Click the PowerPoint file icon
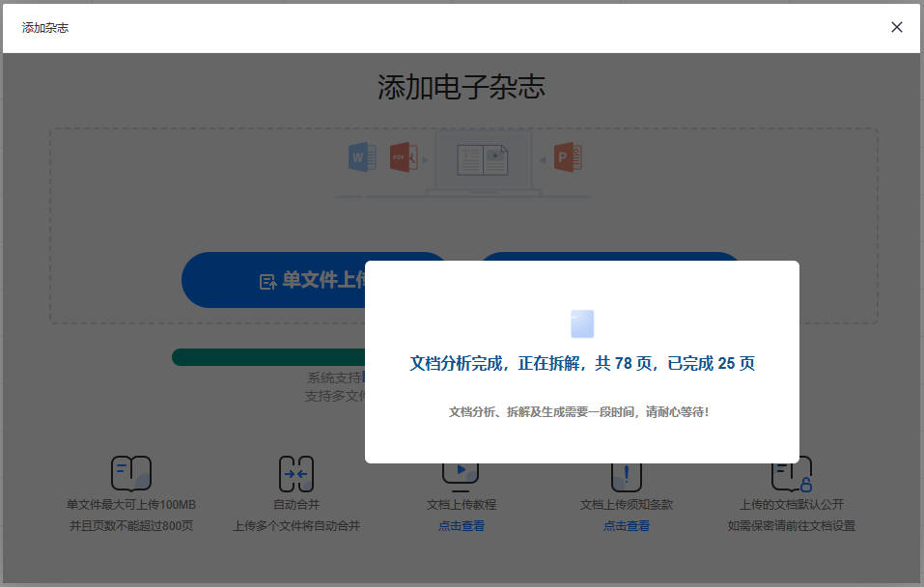 [568, 156]
